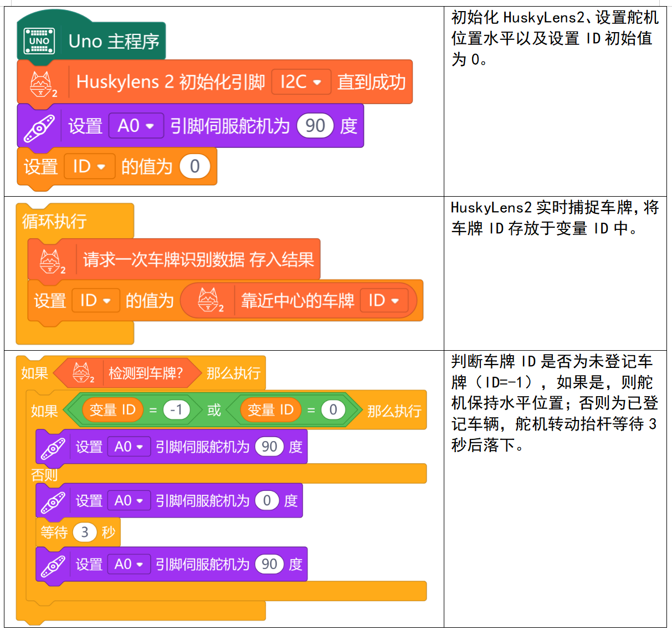Screen dimensions: 672x630
Task: Click the 检测到车牌? condition text
Action: click(146, 373)
